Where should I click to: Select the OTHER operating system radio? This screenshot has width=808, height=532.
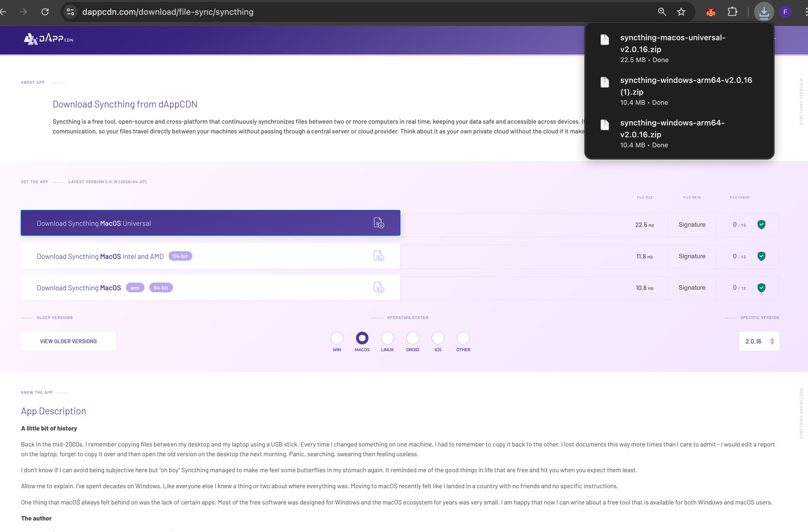(463, 338)
